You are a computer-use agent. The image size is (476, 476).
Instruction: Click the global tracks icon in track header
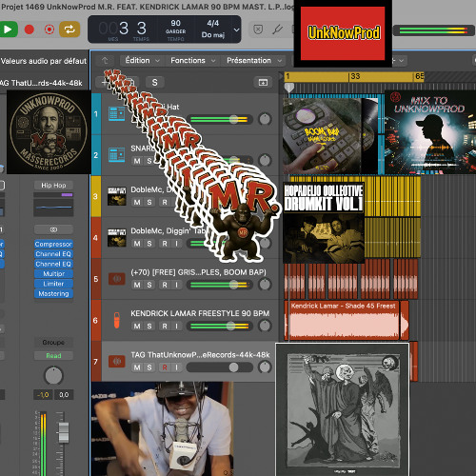click(263, 83)
